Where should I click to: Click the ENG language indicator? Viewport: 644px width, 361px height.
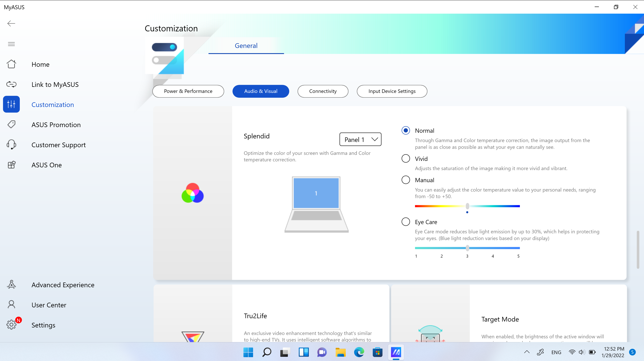coord(556,352)
